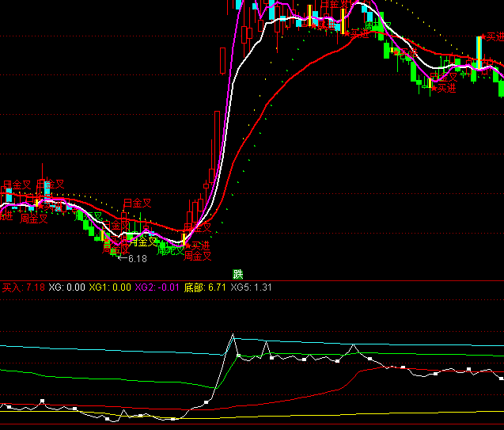Select the XG 0.00 indicator value
This screenshot has width=504, height=430.
tap(66, 287)
